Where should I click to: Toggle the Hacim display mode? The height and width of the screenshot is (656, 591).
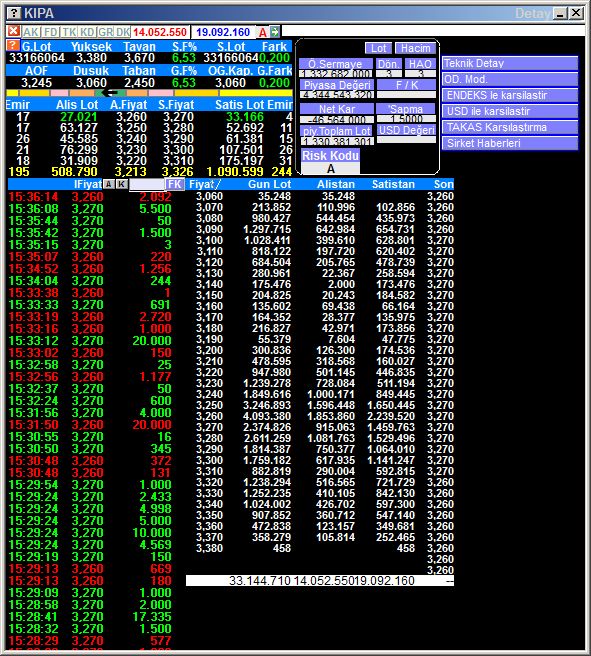(x=415, y=48)
